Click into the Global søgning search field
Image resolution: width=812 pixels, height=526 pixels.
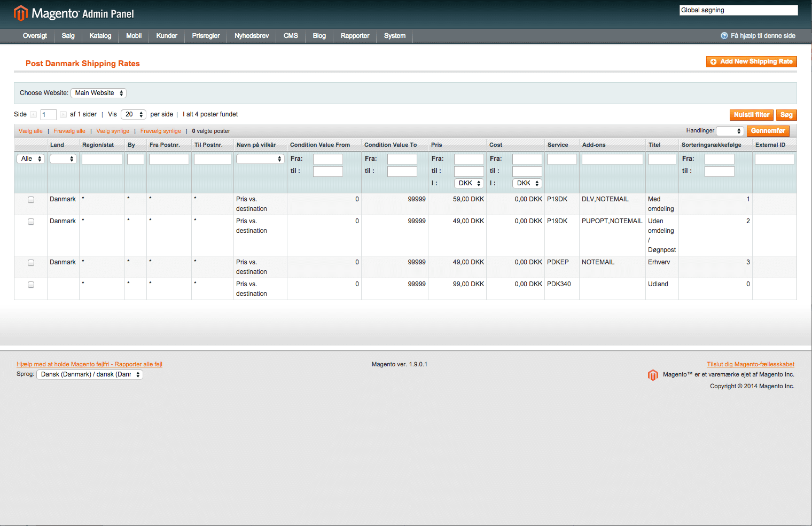[x=738, y=10]
